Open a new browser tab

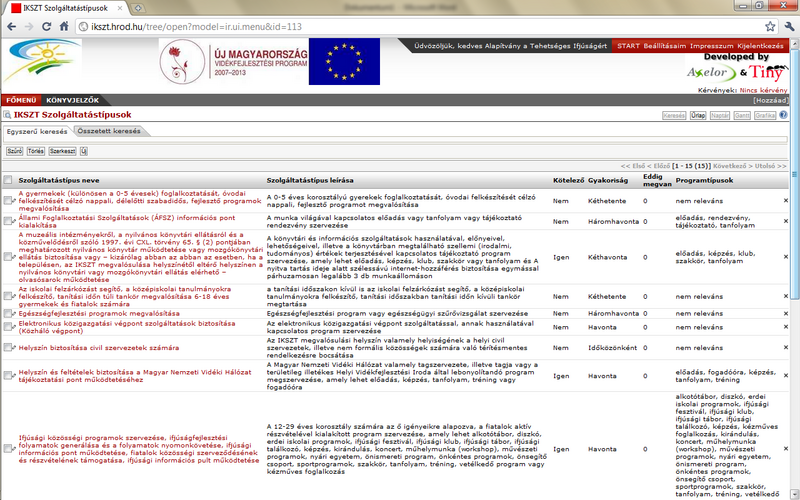138,8
